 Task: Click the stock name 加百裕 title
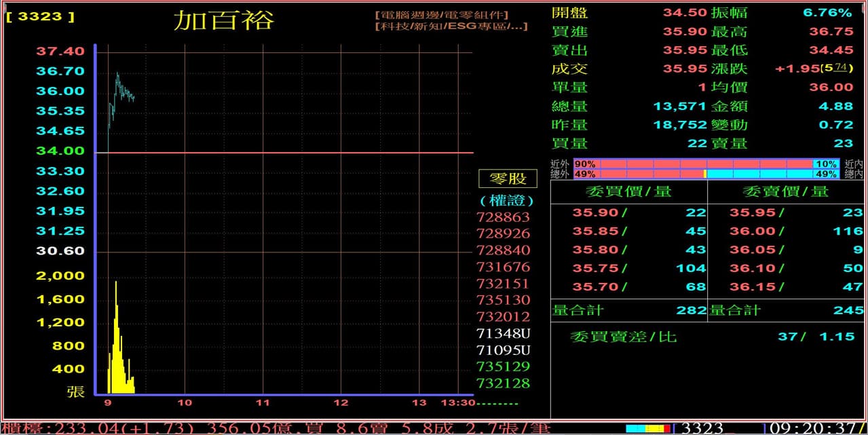(x=223, y=20)
